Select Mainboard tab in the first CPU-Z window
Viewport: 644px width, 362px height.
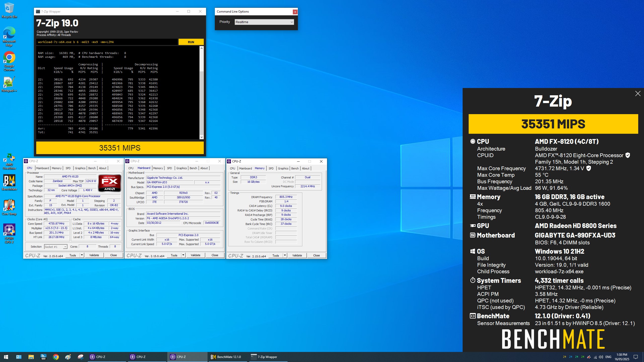pos(43,168)
